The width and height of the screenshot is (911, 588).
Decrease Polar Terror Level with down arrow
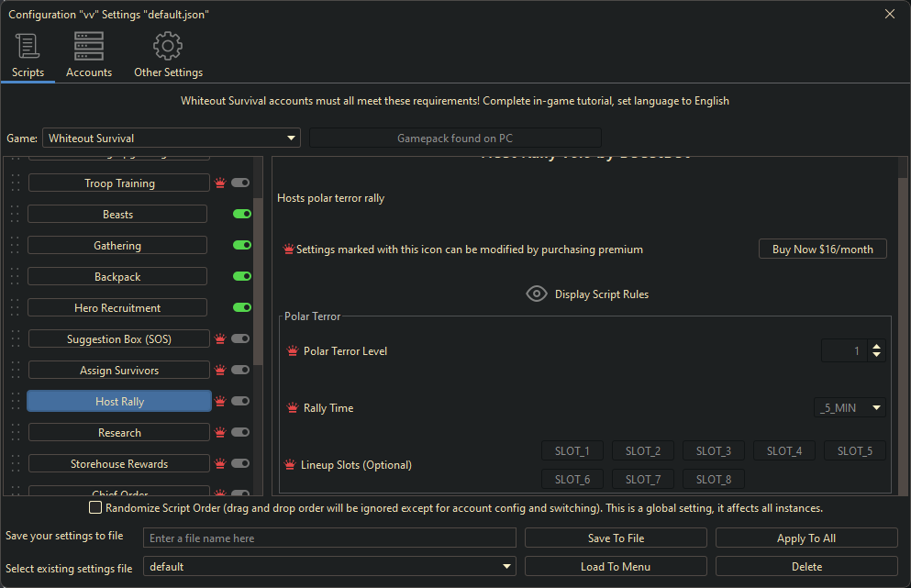coord(877,355)
